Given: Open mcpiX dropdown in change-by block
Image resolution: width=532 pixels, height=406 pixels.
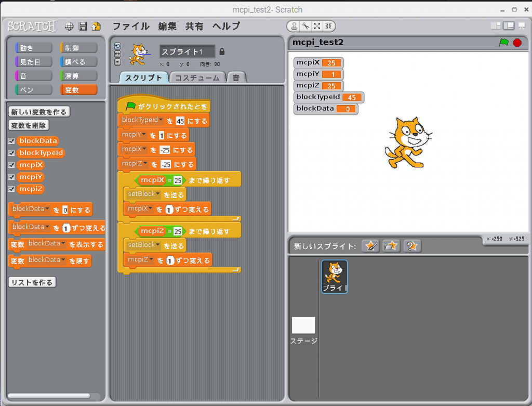Looking at the screenshot, I should click(150, 209).
